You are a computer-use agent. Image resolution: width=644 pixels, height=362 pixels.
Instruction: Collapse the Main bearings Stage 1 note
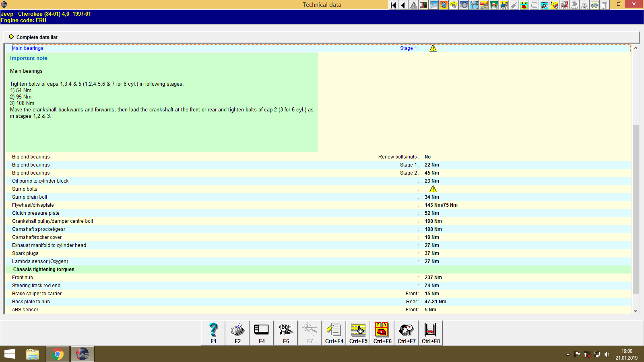pyautogui.click(x=433, y=48)
